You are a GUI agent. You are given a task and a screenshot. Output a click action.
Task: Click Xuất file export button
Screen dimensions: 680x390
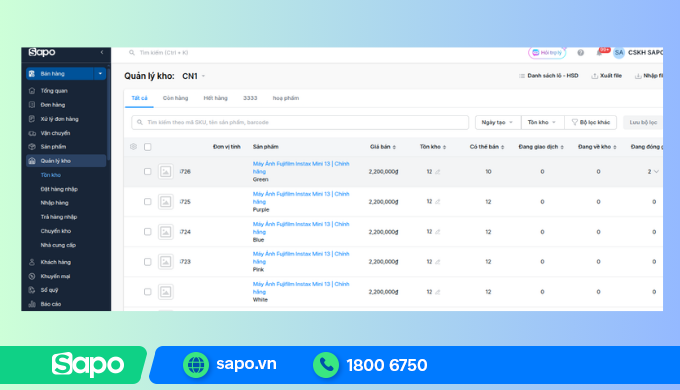[x=606, y=75]
